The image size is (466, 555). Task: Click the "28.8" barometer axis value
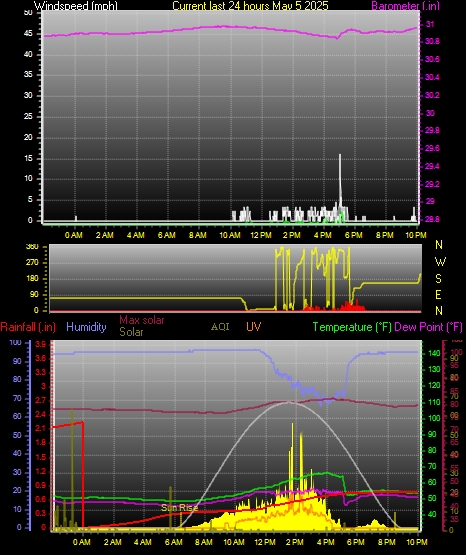[432, 219]
